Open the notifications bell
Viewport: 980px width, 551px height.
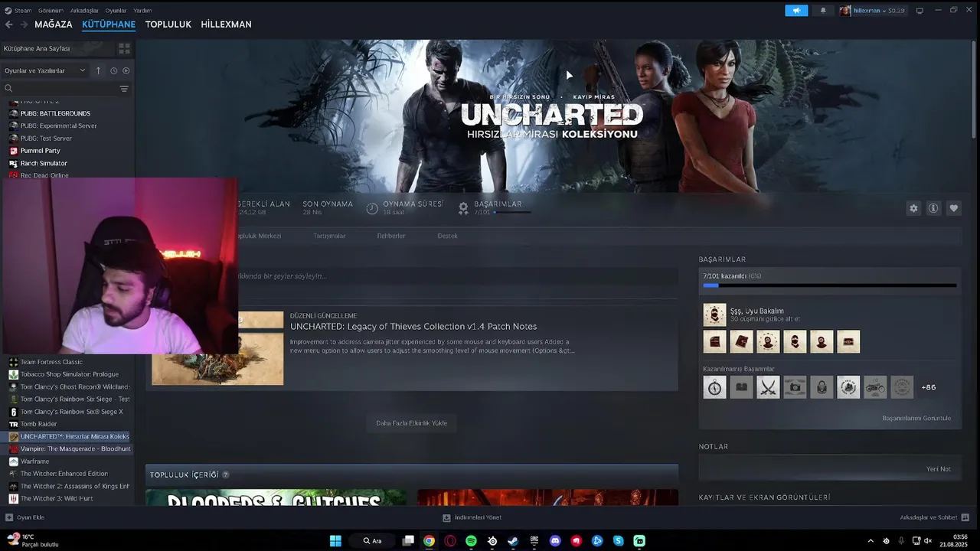tap(823, 11)
